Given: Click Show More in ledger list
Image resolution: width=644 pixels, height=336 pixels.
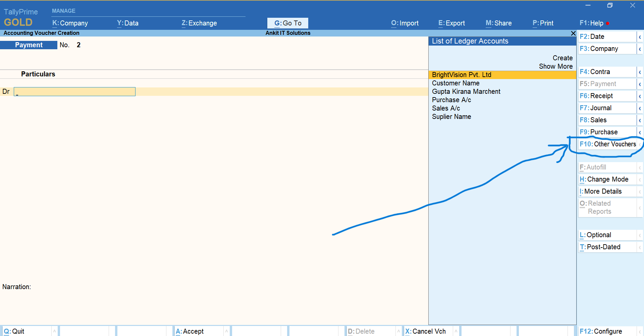Looking at the screenshot, I should [x=556, y=66].
